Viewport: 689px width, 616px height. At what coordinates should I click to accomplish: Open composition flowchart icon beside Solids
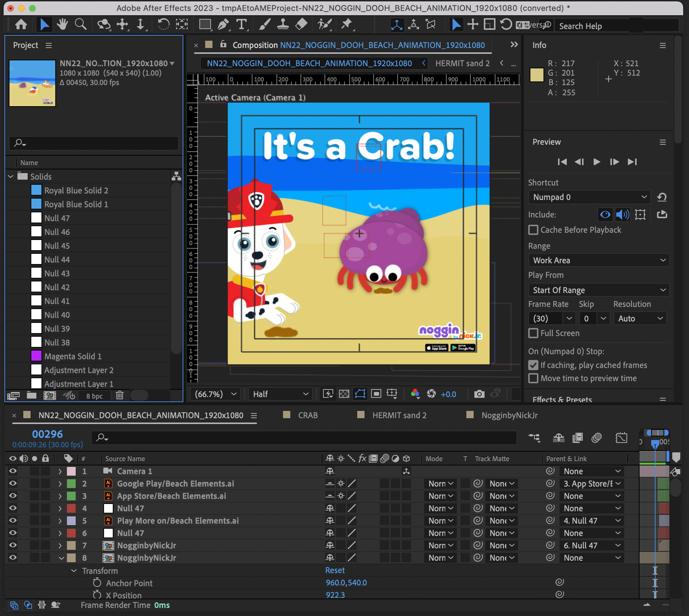(176, 176)
